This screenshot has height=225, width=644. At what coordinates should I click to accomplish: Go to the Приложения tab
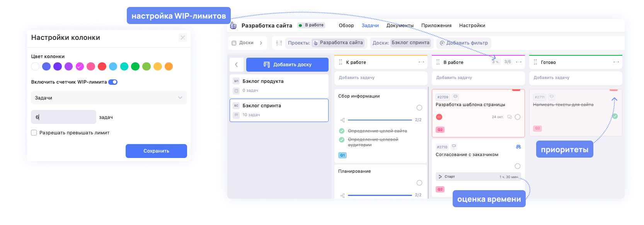click(x=436, y=26)
